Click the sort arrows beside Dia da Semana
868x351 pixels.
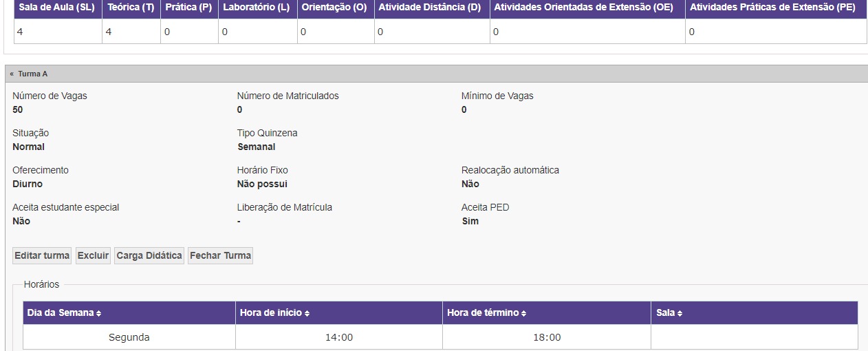[99, 313]
